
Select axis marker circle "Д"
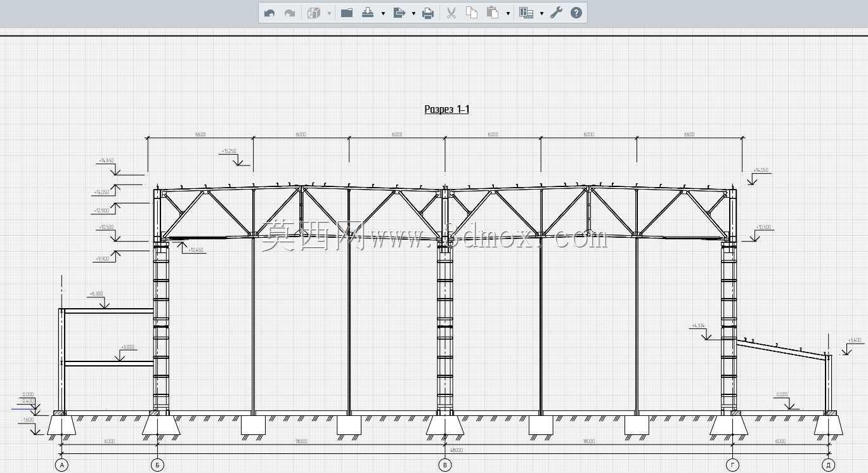829,465
